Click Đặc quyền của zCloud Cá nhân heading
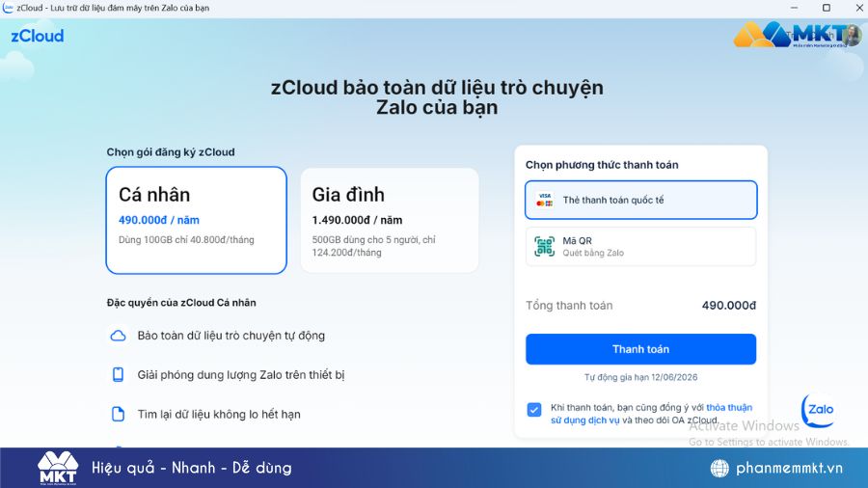The height and width of the screenshot is (488, 868). tap(181, 303)
